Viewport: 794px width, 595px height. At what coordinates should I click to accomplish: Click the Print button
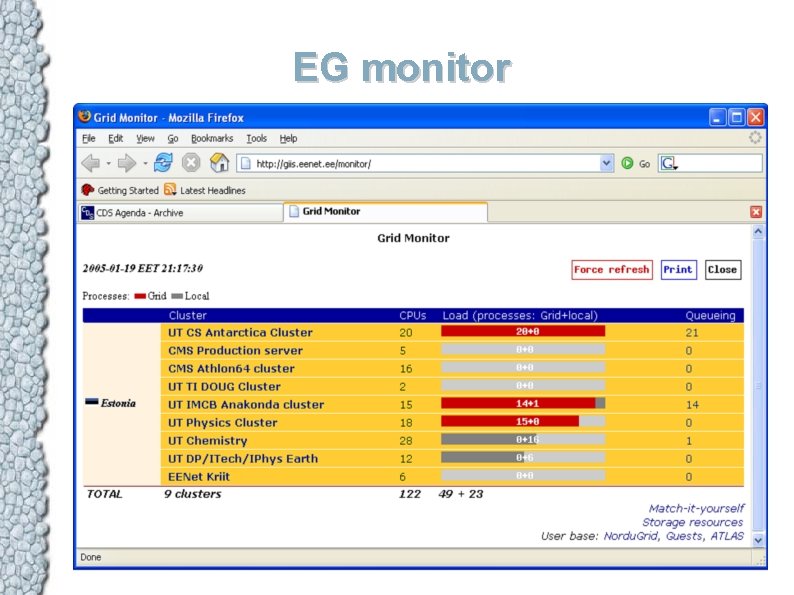point(678,269)
